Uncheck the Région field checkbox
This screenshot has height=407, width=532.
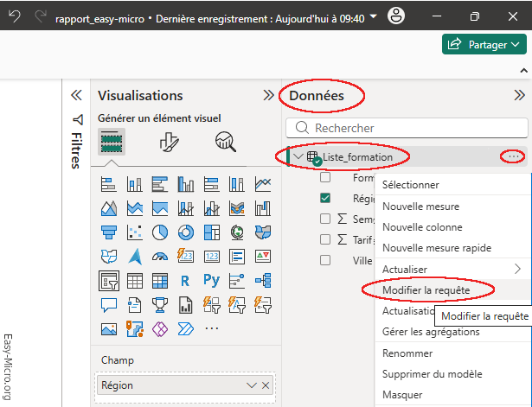[325, 198]
